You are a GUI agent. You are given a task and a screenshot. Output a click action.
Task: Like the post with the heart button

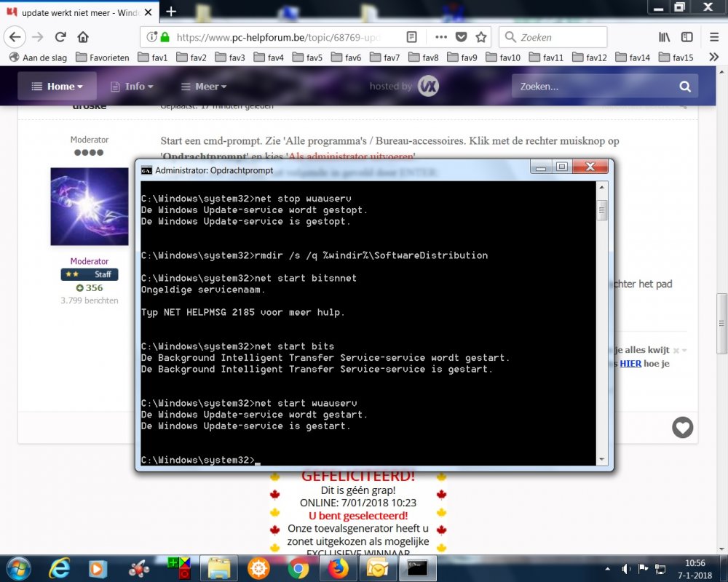682,428
